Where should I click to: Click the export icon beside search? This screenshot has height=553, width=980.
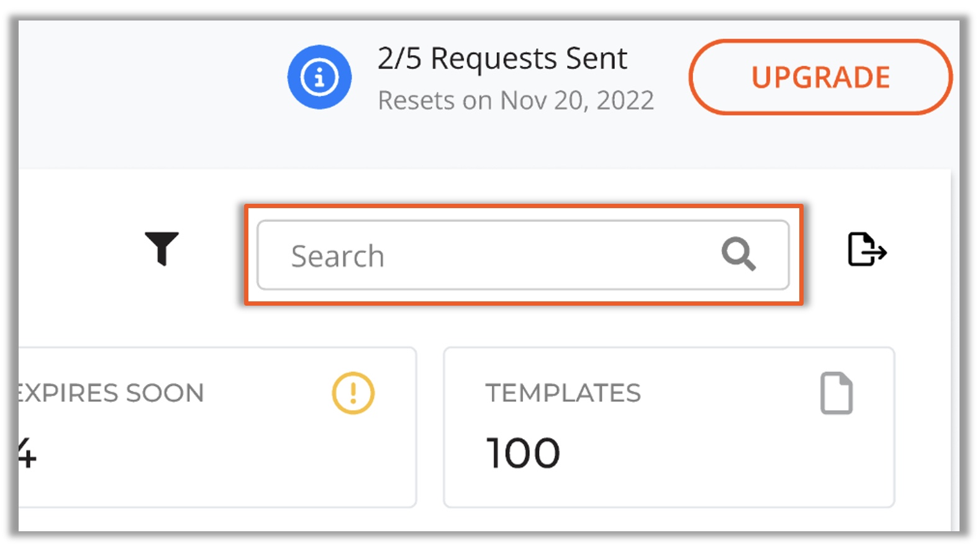point(867,249)
